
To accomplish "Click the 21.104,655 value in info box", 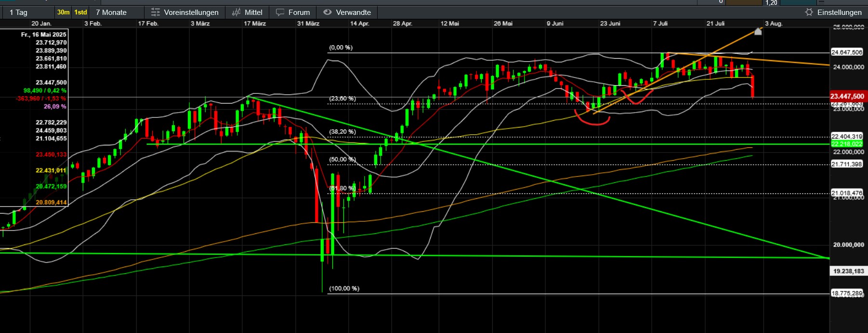I will 51,138.
